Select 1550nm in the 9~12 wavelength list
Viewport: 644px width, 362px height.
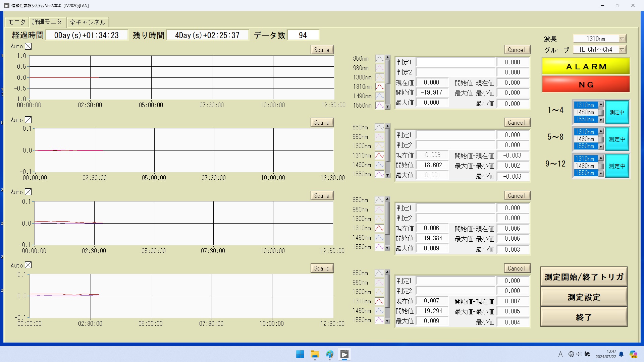pos(586,173)
